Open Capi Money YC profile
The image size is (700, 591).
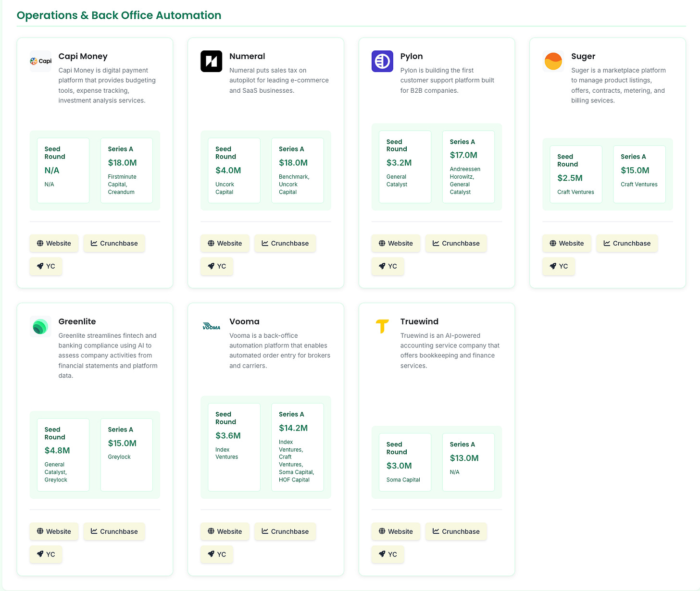click(46, 266)
